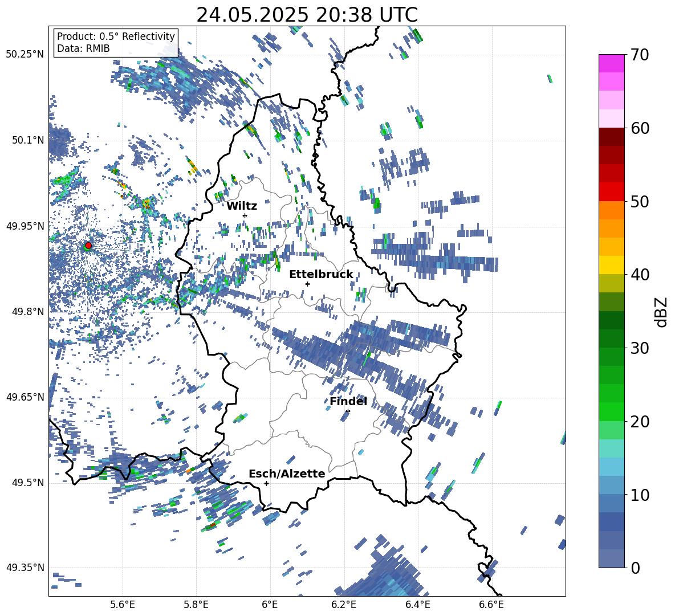Image resolution: width=675 pixels, height=616 pixels.
Task: Click the 6.4°E longitude tick label
Action: pyautogui.click(x=417, y=605)
